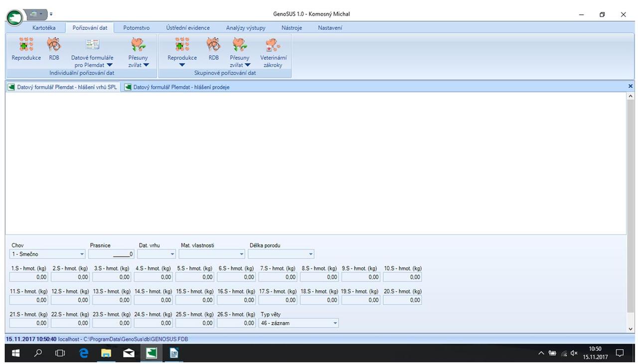Open the Analýzy výstupy ribbon tab
638x364 pixels.
246,28
